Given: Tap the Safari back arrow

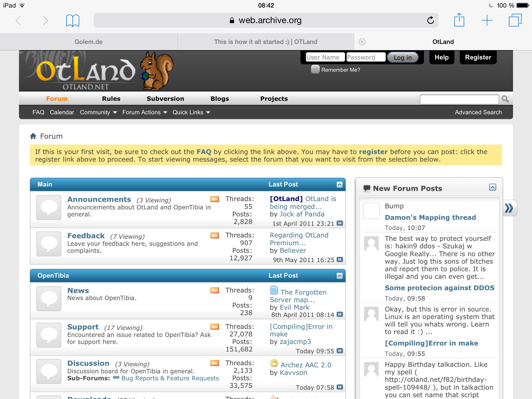Looking at the screenshot, I should 18,20.
